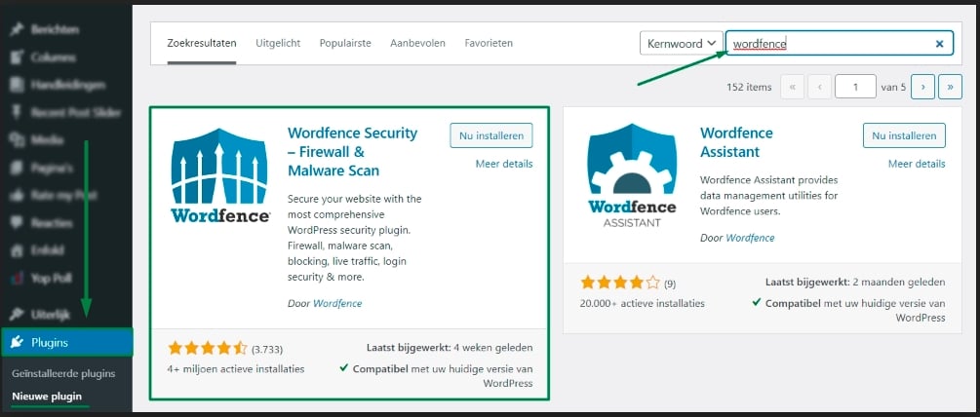The image size is (980, 417).
Task: Open Nieuwe plugin submenu link
Action: 47,396
